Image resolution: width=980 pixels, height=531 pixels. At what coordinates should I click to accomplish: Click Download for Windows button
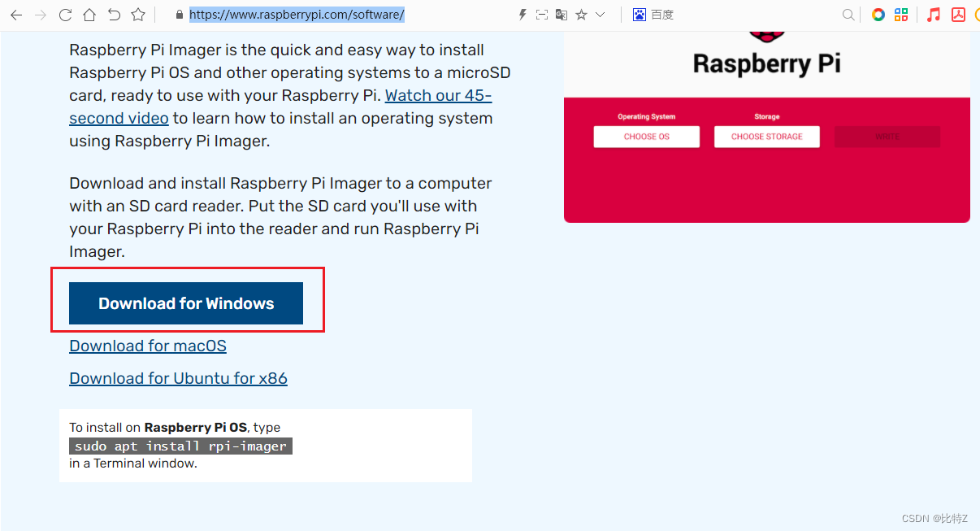pos(186,303)
